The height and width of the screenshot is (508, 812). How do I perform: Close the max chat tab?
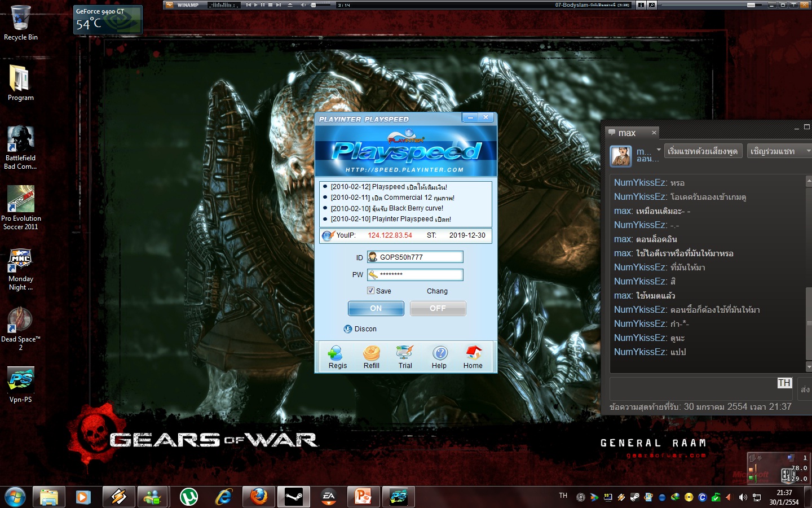pyautogui.click(x=654, y=133)
